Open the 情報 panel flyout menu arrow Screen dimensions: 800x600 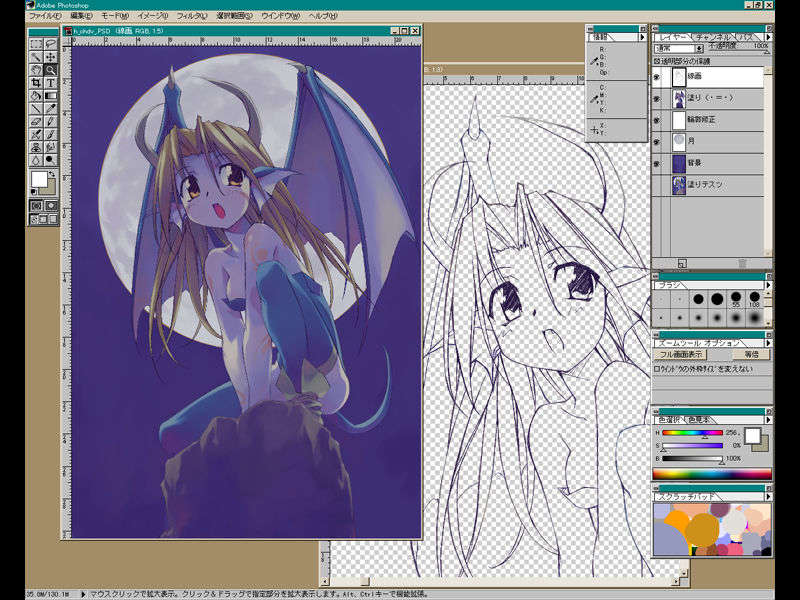point(642,37)
